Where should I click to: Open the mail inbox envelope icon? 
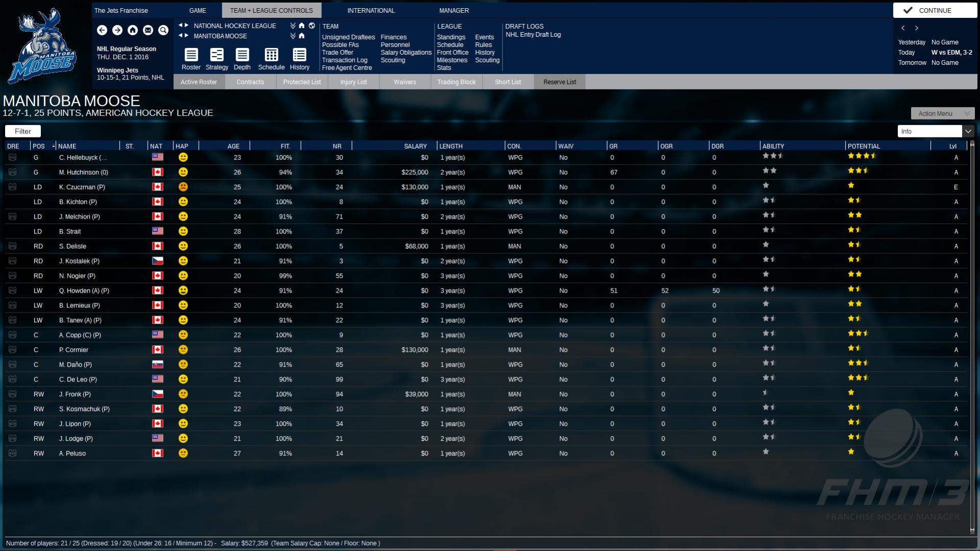coord(148,30)
